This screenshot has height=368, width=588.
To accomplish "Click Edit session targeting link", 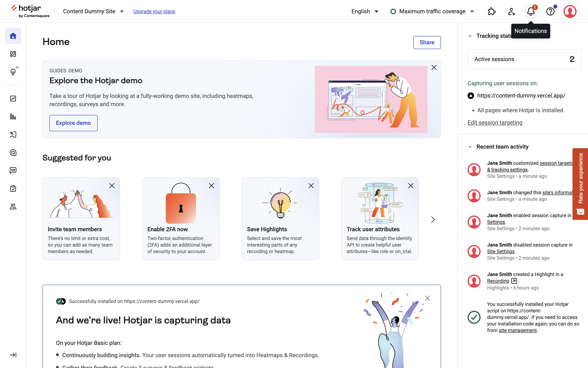I will (x=495, y=122).
